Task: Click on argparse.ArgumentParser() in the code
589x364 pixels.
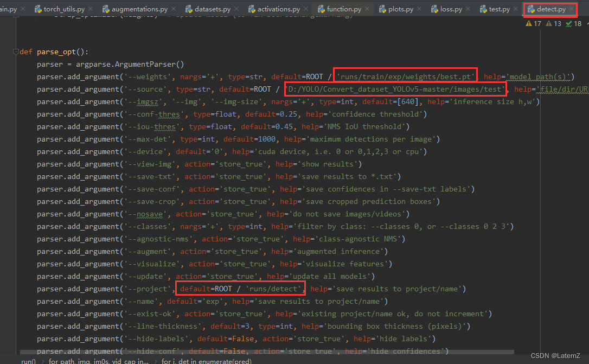Action: [130, 64]
